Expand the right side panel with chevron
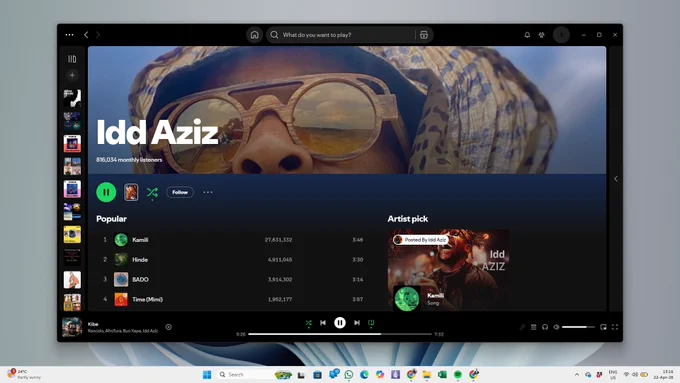 point(616,179)
